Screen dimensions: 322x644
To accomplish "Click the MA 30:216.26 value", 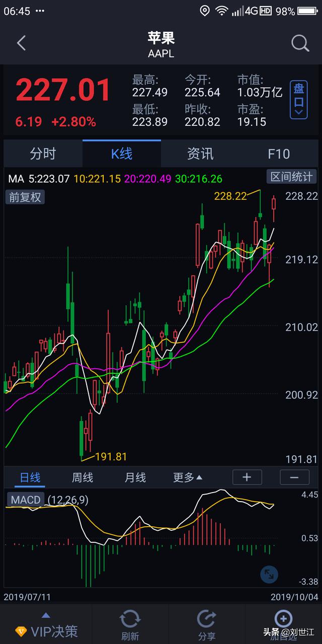I will (x=199, y=179).
